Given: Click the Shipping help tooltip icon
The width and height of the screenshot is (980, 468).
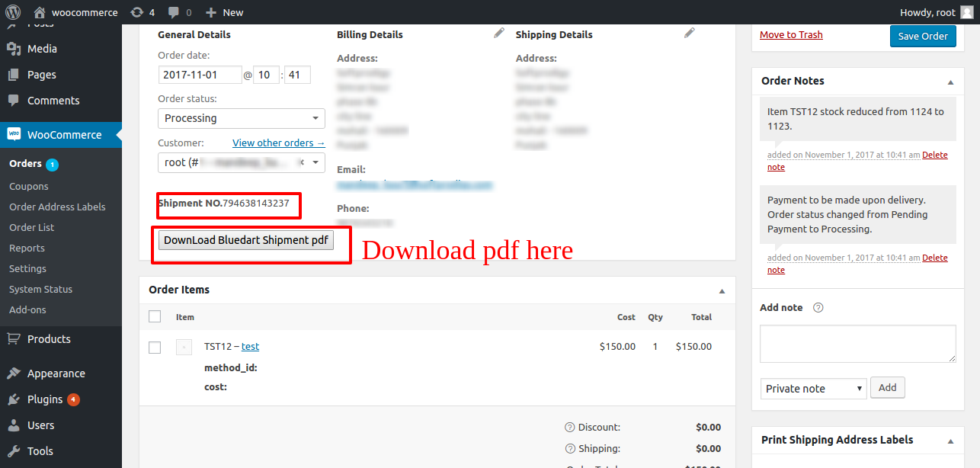Looking at the screenshot, I should [569, 449].
